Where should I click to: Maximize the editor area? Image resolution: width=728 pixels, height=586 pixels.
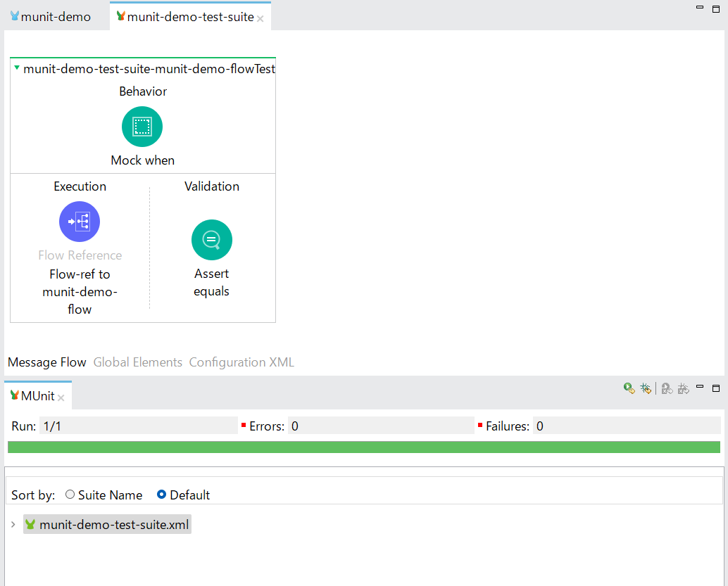pos(716,9)
